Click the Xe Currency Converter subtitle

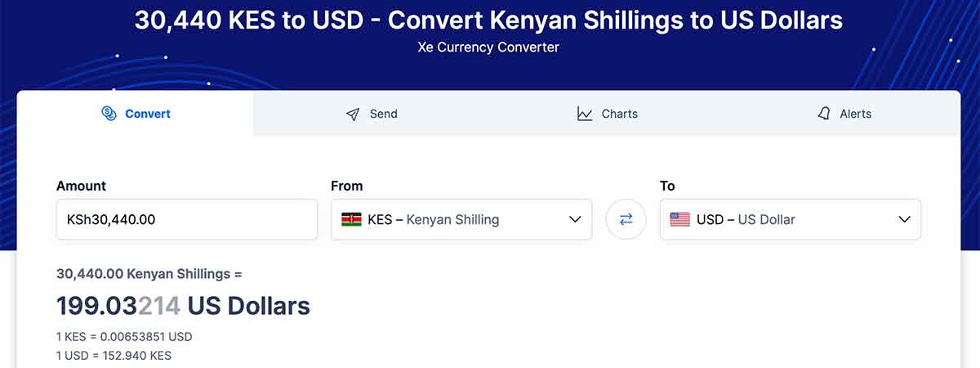[x=488, y=47]
